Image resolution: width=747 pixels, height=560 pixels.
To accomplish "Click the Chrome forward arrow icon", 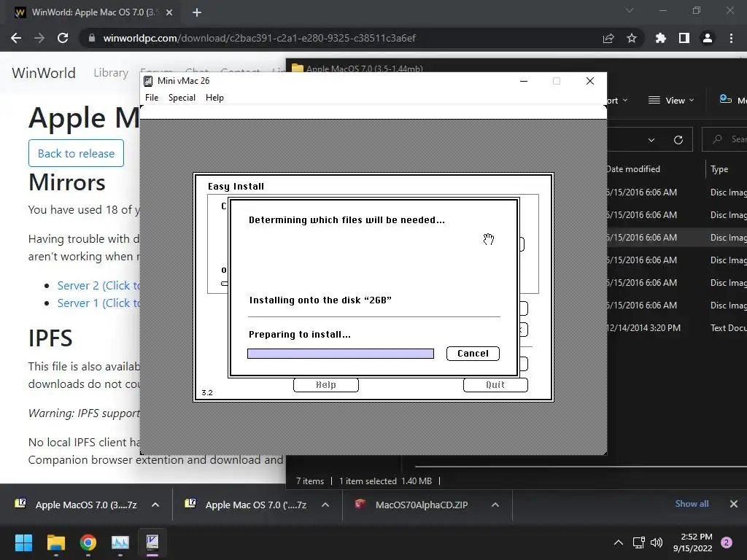I will (x=39, y=38).
